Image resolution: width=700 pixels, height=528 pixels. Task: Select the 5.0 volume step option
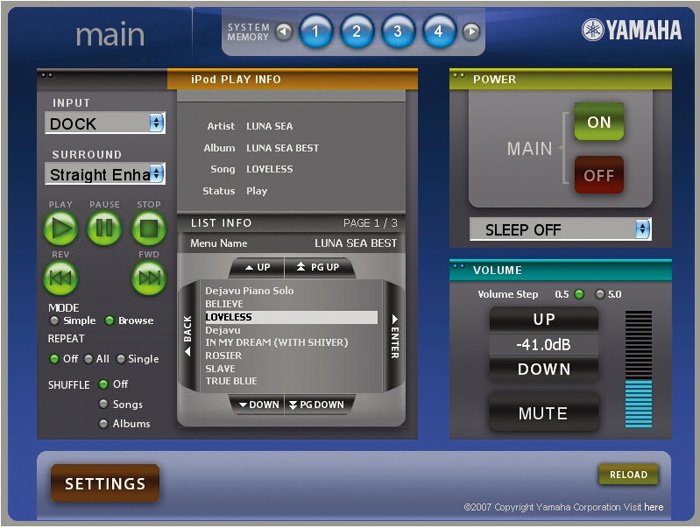pyautogui.click(x=600, y=294)
